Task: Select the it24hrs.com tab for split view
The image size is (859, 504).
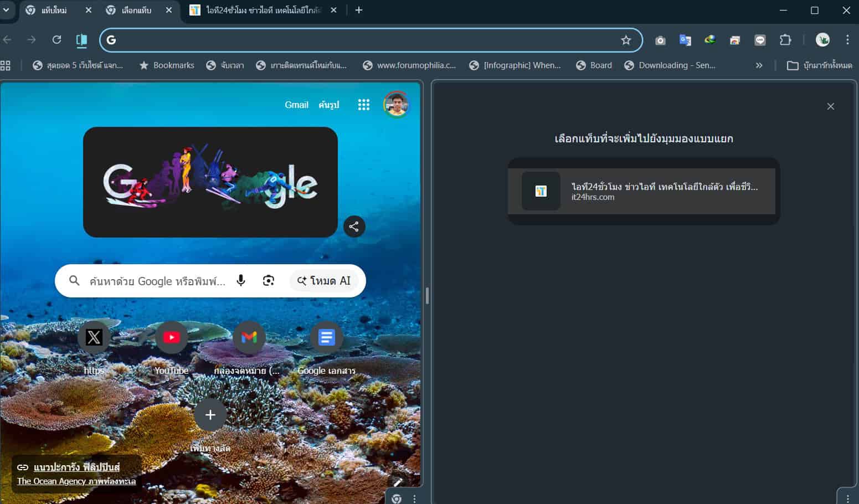Action: 641,191
